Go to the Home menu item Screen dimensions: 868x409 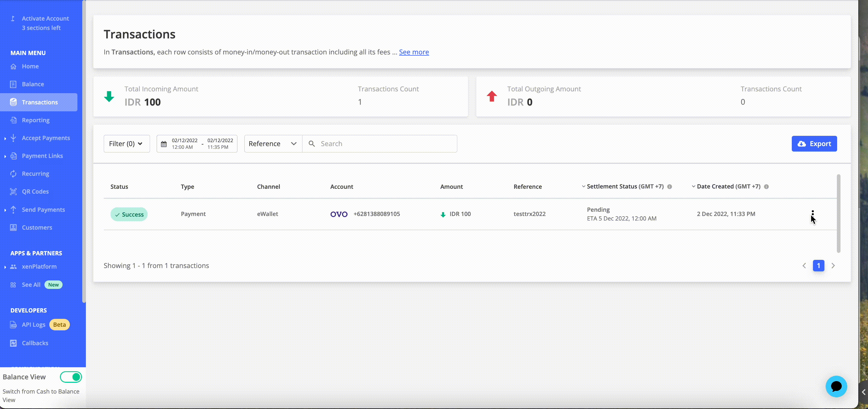coord(30,66)
